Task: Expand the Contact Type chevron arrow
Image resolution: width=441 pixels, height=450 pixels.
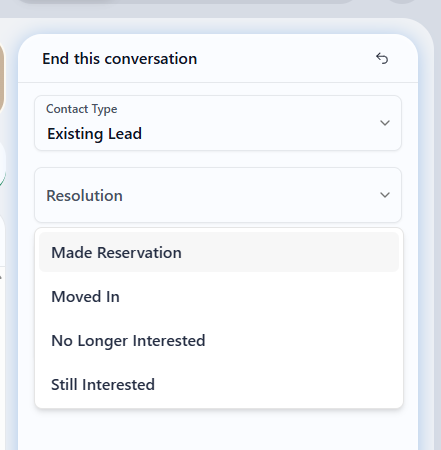Action: click(385, 123)
